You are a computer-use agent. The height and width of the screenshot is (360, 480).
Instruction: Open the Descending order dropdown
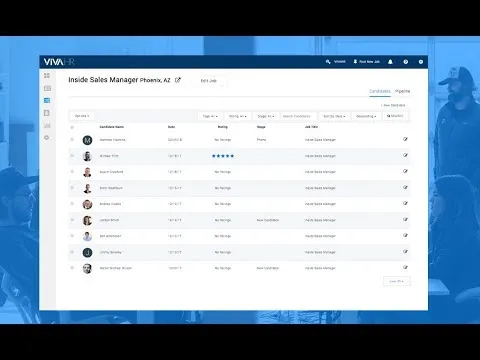click(366, 116)
